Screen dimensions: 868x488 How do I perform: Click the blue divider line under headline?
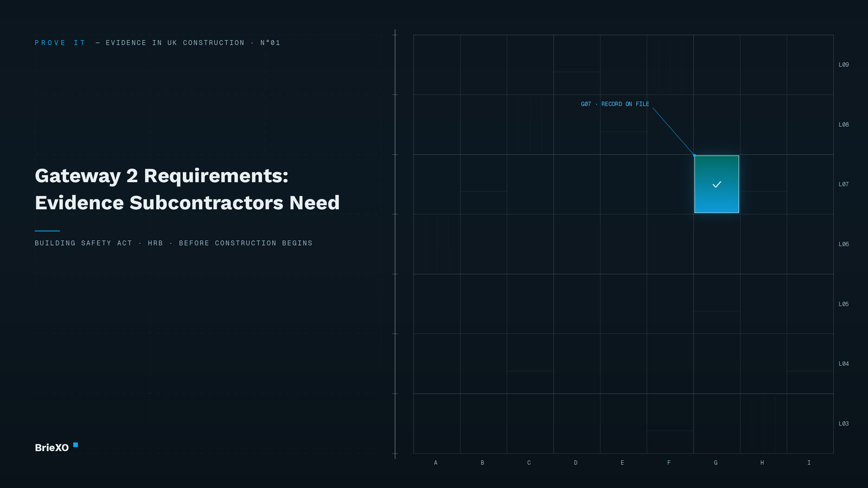pyautogui.click(x=47, y=231)
